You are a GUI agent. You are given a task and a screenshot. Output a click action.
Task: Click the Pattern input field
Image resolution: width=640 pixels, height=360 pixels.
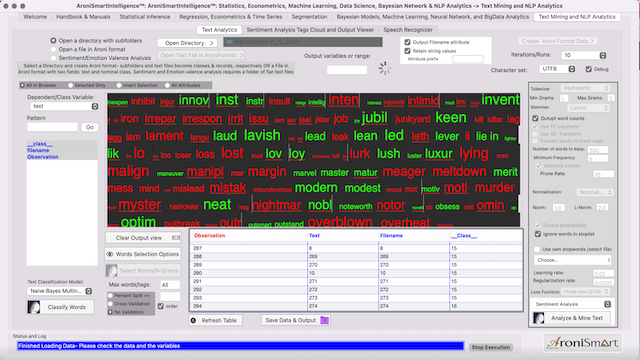[52, 127]
